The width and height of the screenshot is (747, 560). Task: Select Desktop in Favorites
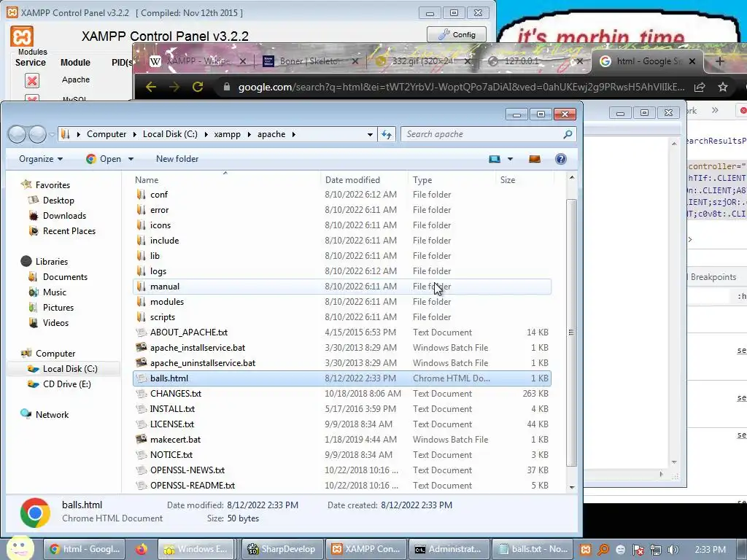coord(58,201)
